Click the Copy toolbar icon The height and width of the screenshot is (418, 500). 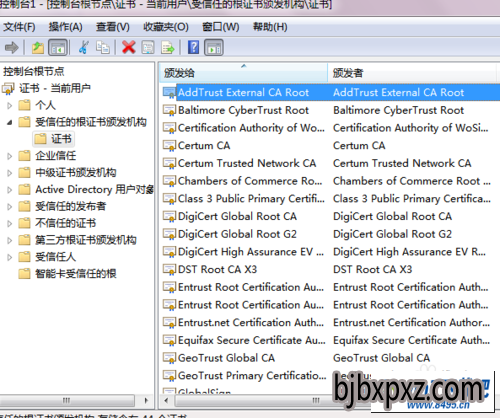coord(103,47)
